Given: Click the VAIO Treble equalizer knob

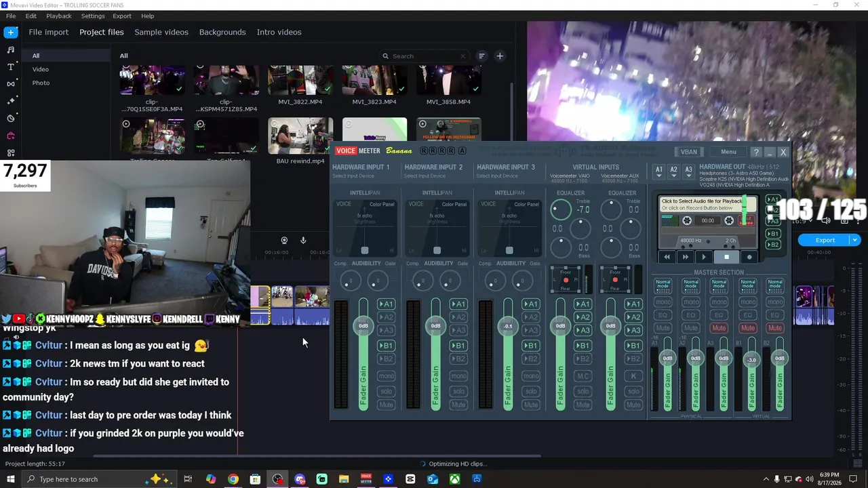Looking at the screenshot, I should click(561, 209).
